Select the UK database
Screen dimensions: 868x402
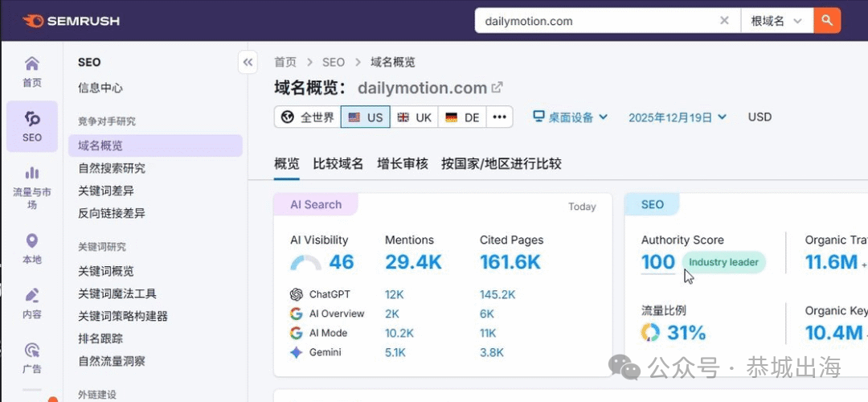tap(414, 117)
